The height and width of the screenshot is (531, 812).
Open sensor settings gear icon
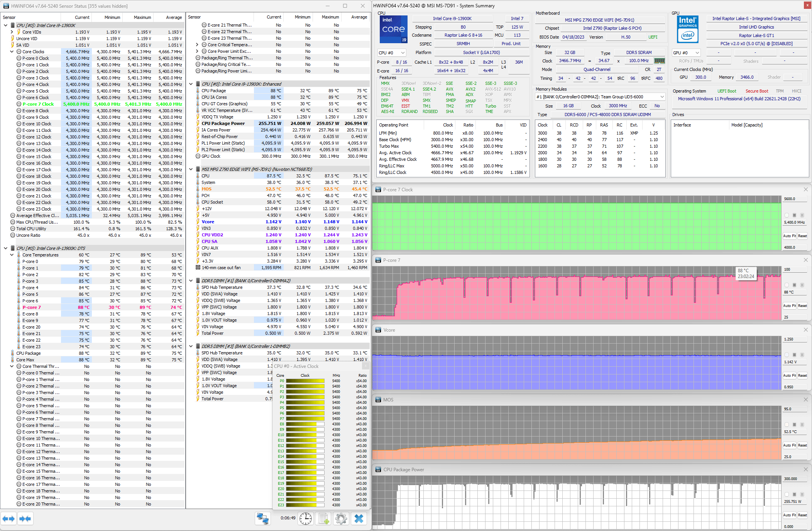(x=341, y=519)
